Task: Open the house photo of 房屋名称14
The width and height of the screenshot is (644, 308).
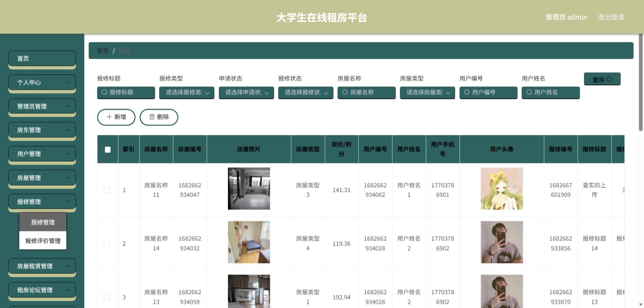Action: point(249,242)
